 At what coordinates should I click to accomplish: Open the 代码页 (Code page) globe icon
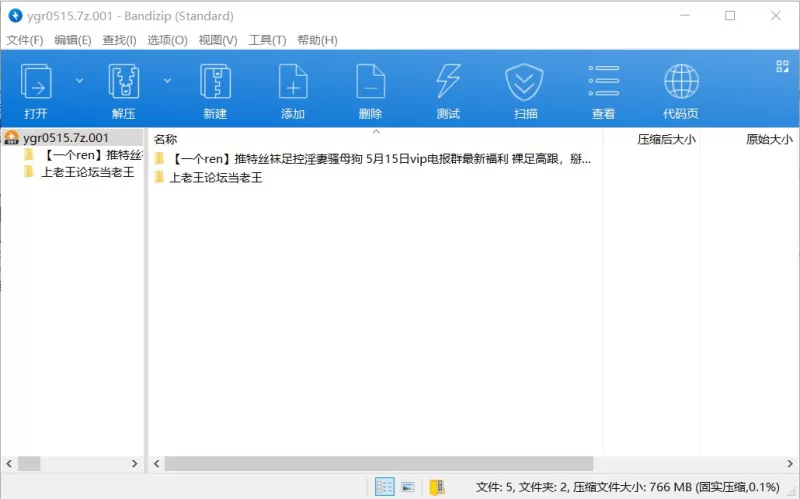pos(681,90)
